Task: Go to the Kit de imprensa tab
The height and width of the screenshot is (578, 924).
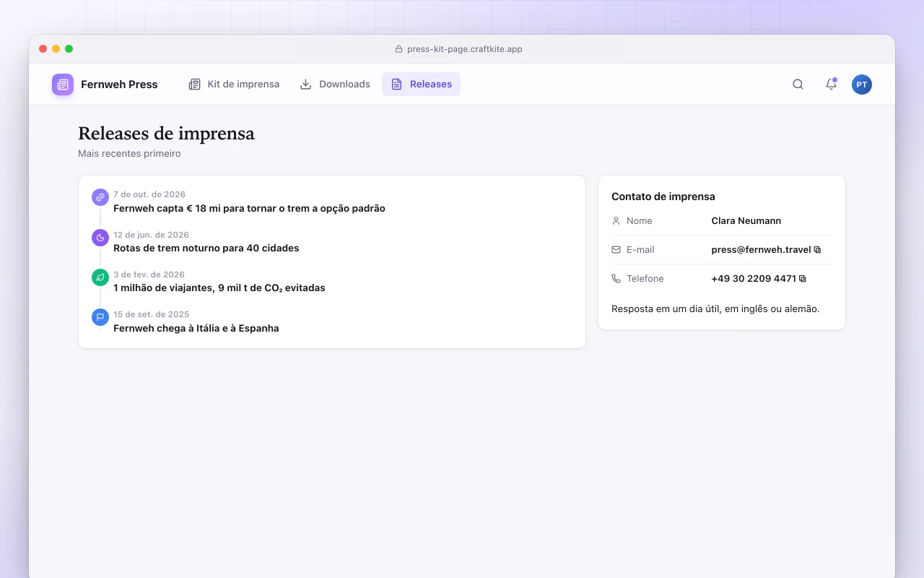Action: (x=234, y=85)
